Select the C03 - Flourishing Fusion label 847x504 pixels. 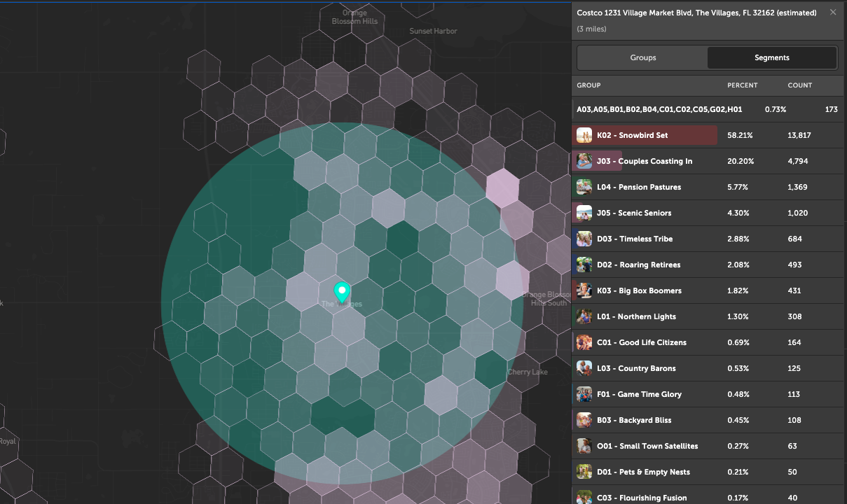[642, 498]
